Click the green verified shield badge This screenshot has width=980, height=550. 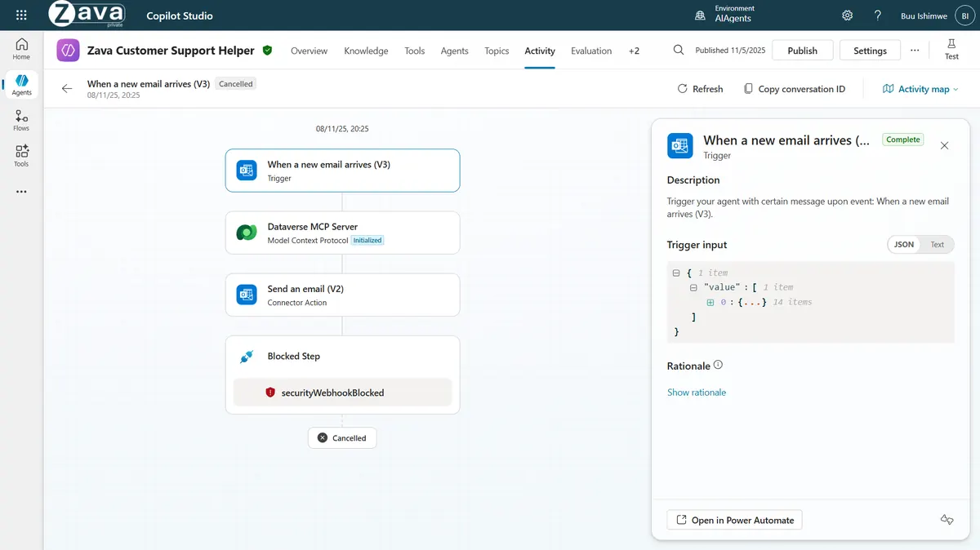pos(267,50)
